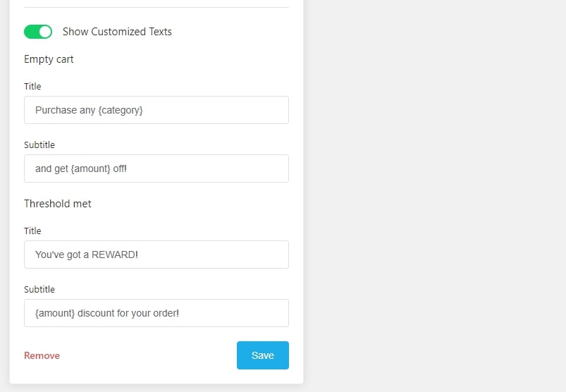Click the Subtitle label under Empty cart
Image resolution: width=566 pixels, height=392 pixels.
tap(39, 145)
